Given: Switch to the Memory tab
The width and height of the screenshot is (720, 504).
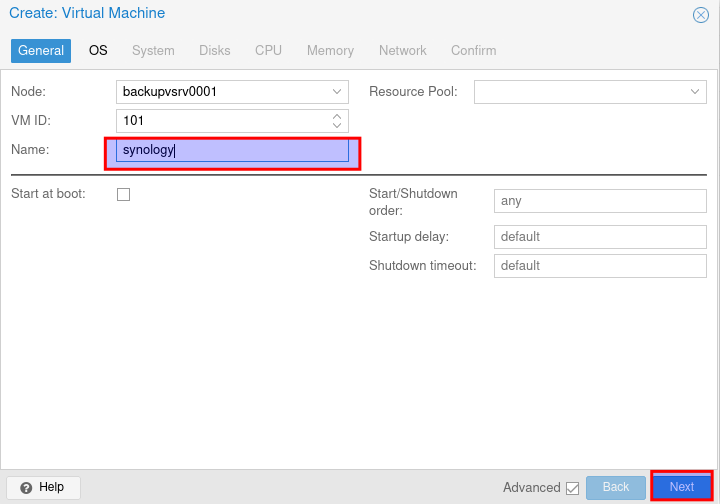Looking at the screenshot, I should point(330,50).
